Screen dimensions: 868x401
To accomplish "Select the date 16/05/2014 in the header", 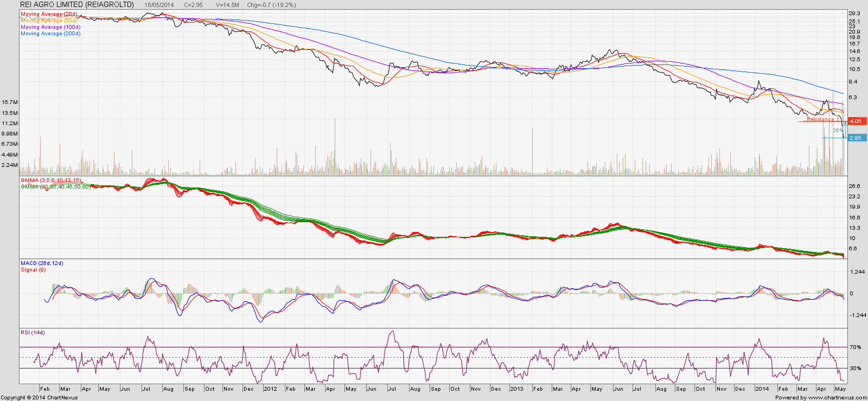I will 159,5.
